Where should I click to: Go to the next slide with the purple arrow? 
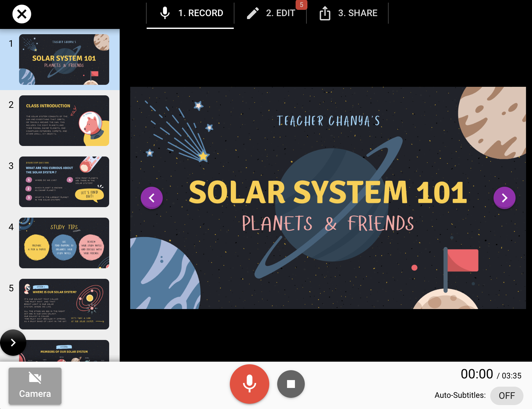pos(504,198)
